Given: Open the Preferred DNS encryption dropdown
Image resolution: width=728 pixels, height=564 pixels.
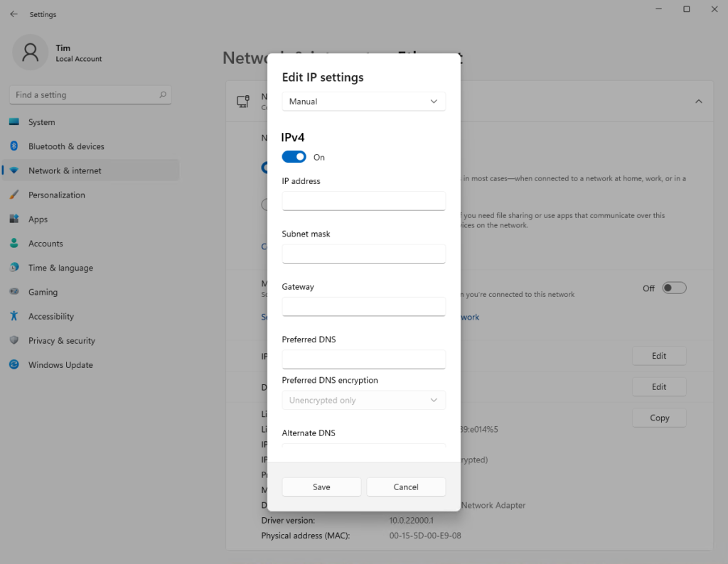Looking at the screenshot, I should coord(363,400).
